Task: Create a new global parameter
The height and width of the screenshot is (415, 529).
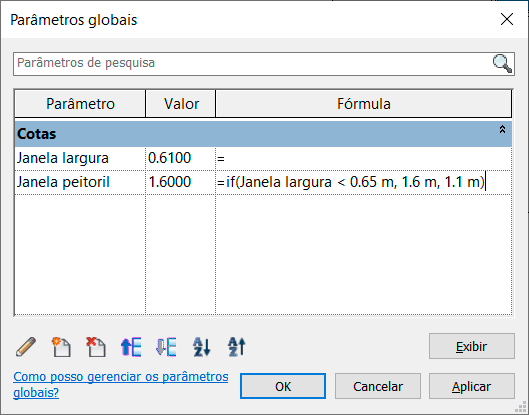Action: point(61,347)
